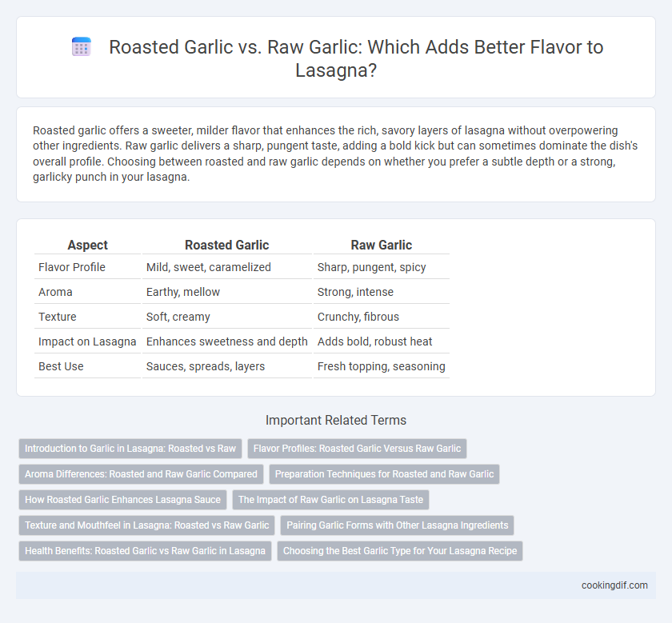
Task: Click the 'Mild, sweet, caramelized' cell
Action: (209, 267)
